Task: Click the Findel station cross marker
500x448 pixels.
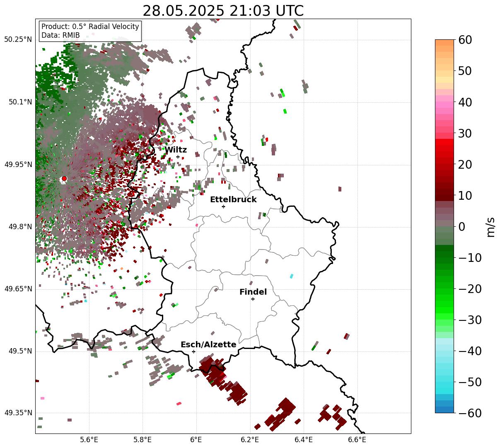Action: click(x=253, y=299)
